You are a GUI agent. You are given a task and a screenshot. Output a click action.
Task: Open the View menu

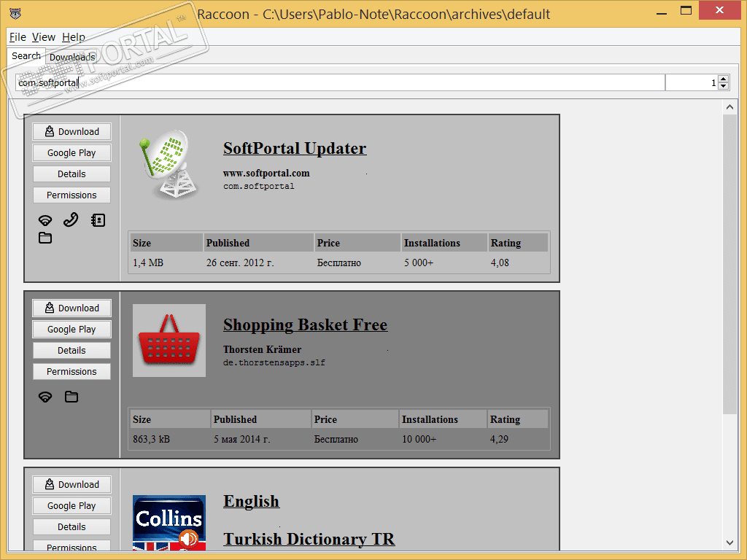tap(43, 37)
